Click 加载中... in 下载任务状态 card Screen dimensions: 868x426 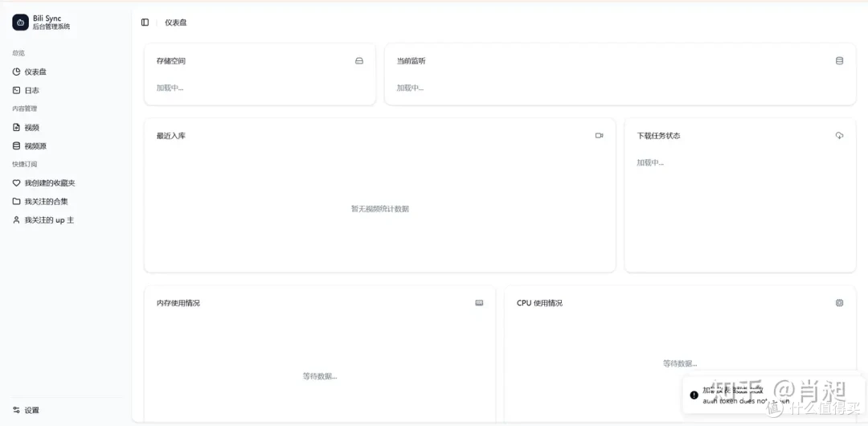[x=650, y=163]
